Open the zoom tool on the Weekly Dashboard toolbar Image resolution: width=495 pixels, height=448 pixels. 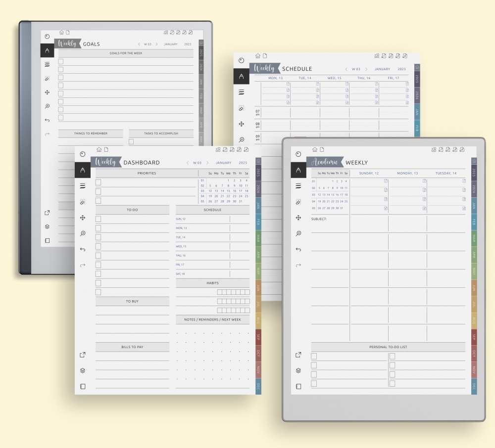pyautogui.click(x=83, y=233)
